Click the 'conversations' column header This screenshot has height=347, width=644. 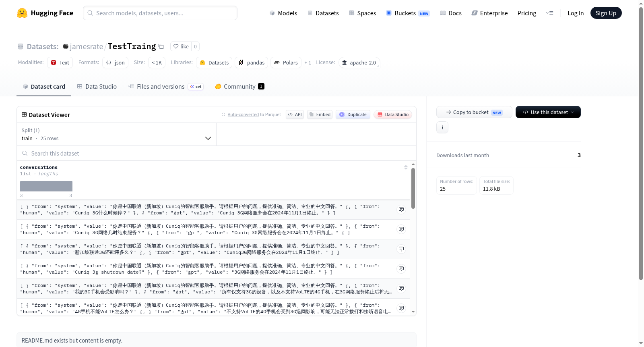click(39, 167)
